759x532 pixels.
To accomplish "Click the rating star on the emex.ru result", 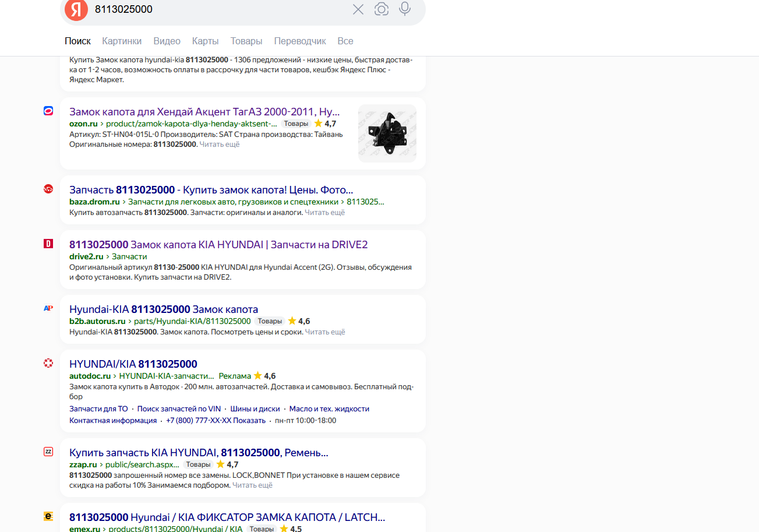I will 284,529.
